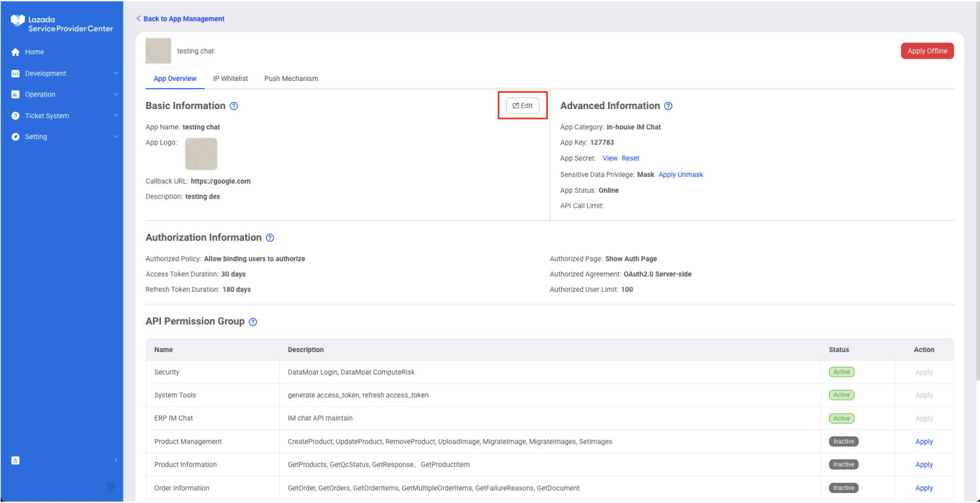Click help icon beside Advanced Information
Screen dimensions: 980x503
pyautogui.click(x=668, y=106)
